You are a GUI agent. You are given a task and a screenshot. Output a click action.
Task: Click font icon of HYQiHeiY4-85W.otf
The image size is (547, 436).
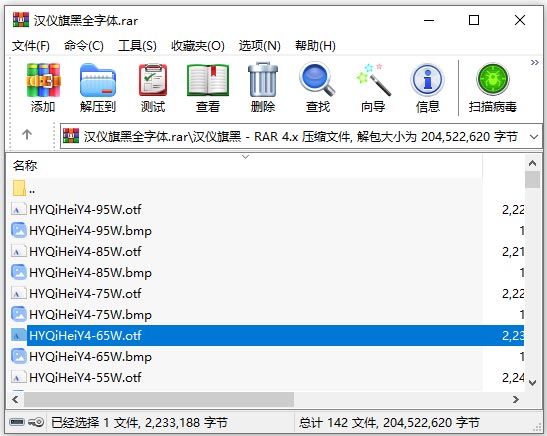coord(18,251)
